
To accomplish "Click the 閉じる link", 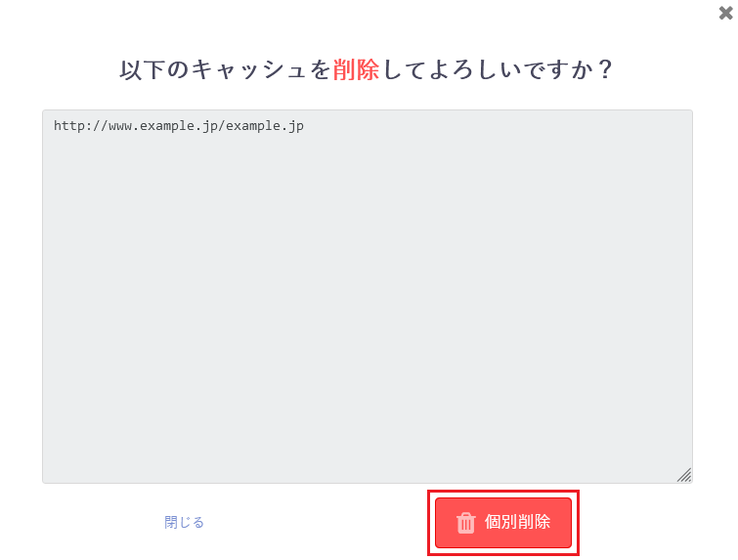I will tap(184, 522).
